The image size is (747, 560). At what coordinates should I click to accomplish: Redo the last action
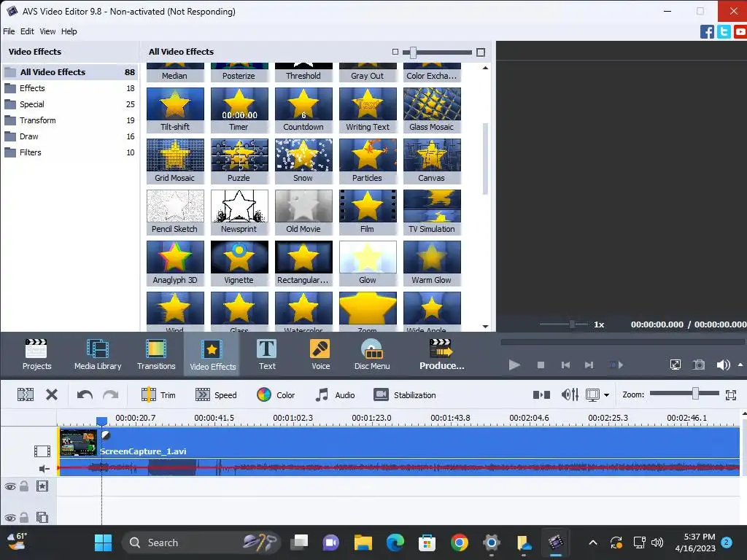tap(111, 394)
